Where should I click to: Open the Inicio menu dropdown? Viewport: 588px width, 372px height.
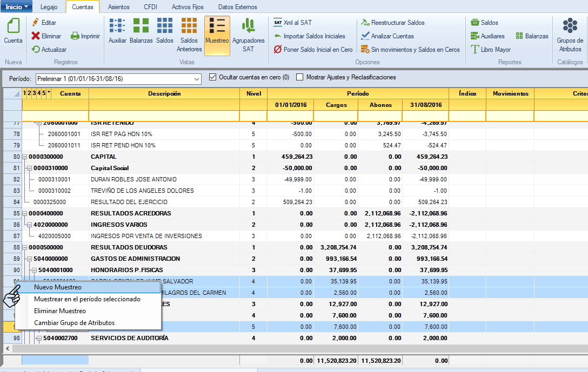tap(17, 6)
